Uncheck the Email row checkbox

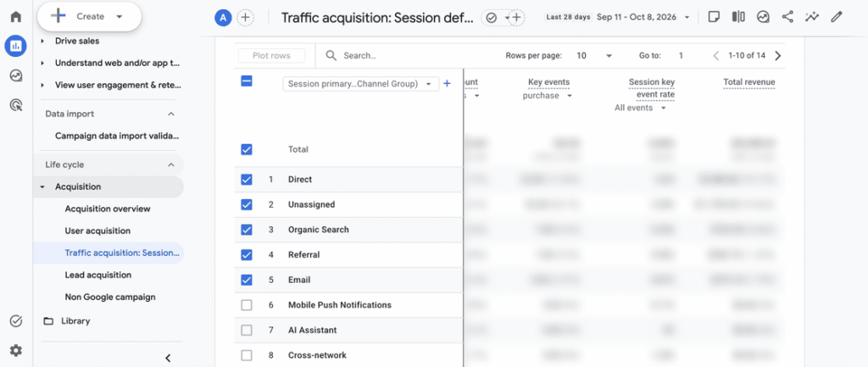click(247, 280)
